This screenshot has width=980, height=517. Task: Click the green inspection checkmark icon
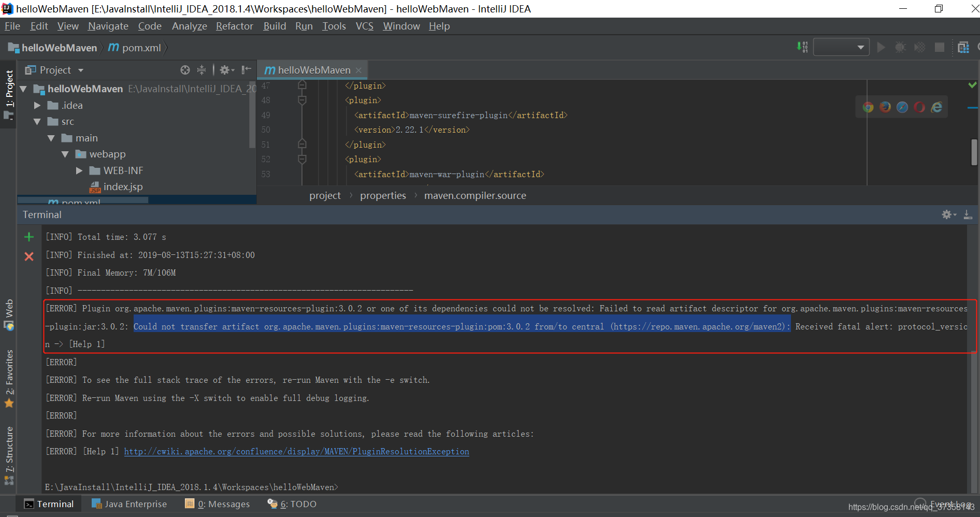point(972,85)
